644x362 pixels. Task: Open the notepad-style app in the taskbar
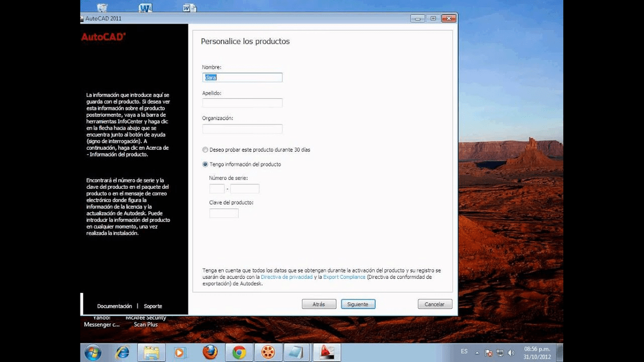[x=297, y=352]
